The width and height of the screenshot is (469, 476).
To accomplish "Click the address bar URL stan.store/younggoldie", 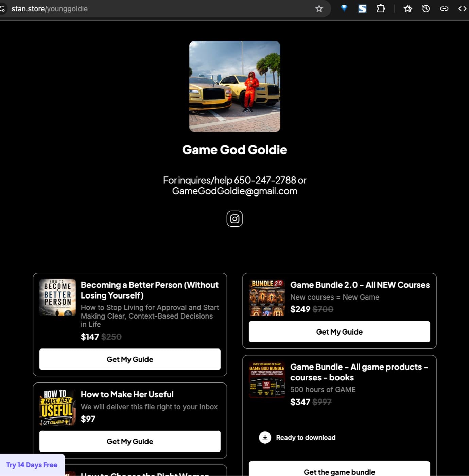I will click(x=50, y=8).
